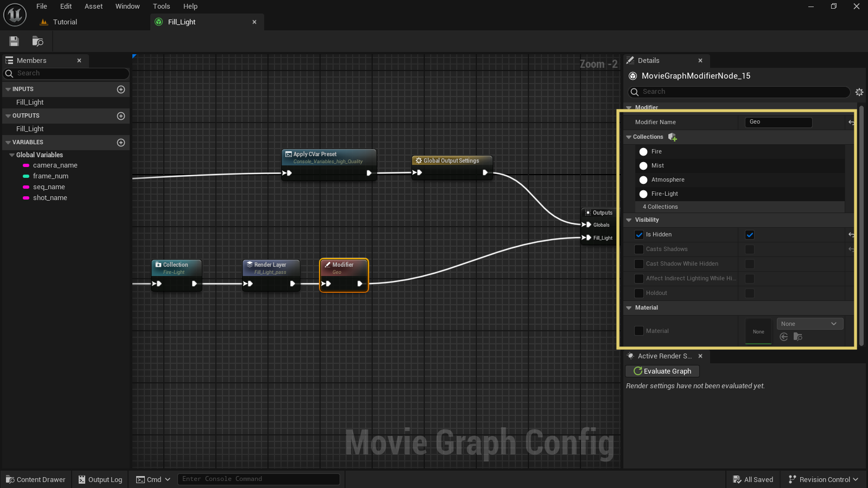
Task: Add a new input with plus icon
Action: (121, 89)
